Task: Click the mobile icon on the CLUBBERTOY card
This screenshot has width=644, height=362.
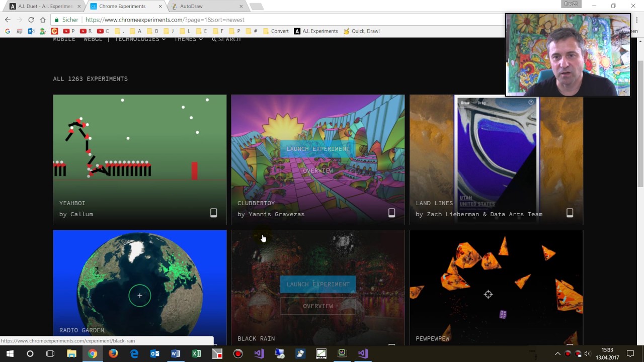Action: point(391,213)
